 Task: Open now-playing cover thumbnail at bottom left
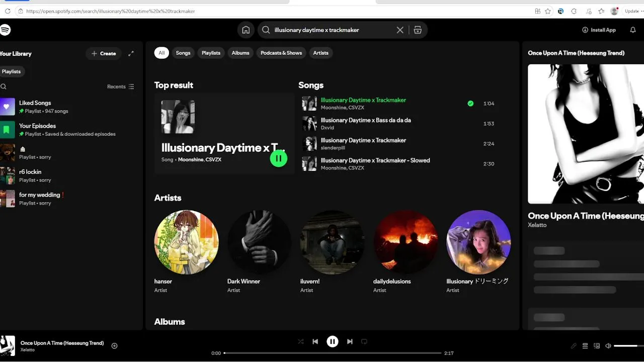(8, 345)
